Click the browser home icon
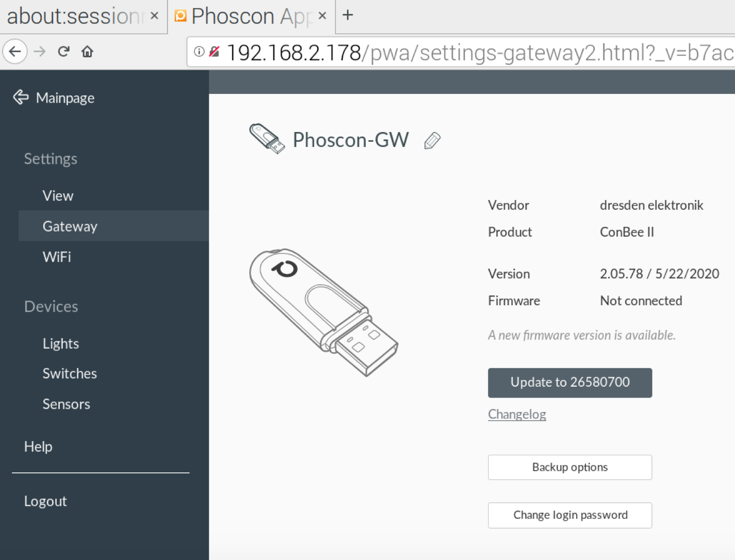 (87, 52)
